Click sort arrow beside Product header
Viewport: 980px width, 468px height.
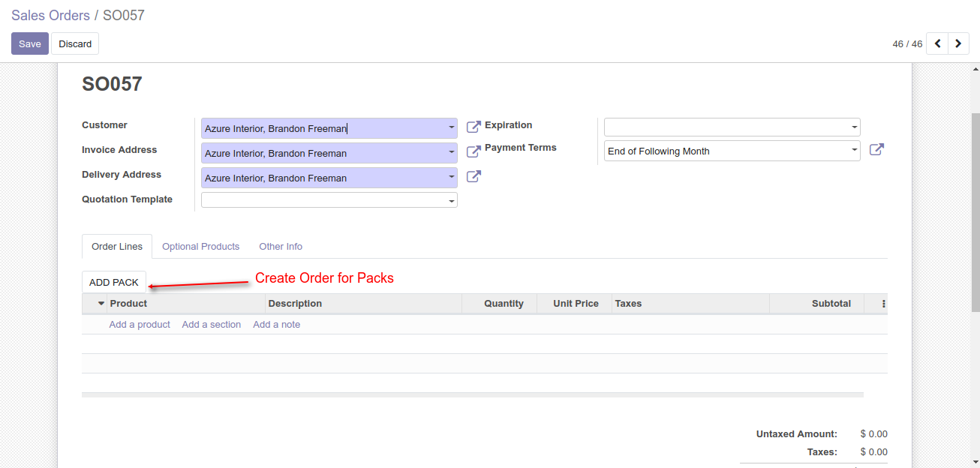coord(101,304)
